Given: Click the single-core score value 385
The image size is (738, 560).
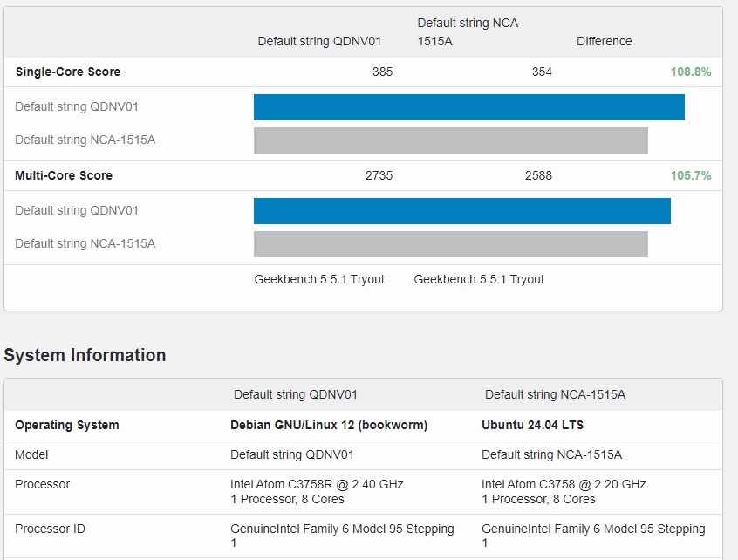Looking at the screenshot, I should point(382,72).
